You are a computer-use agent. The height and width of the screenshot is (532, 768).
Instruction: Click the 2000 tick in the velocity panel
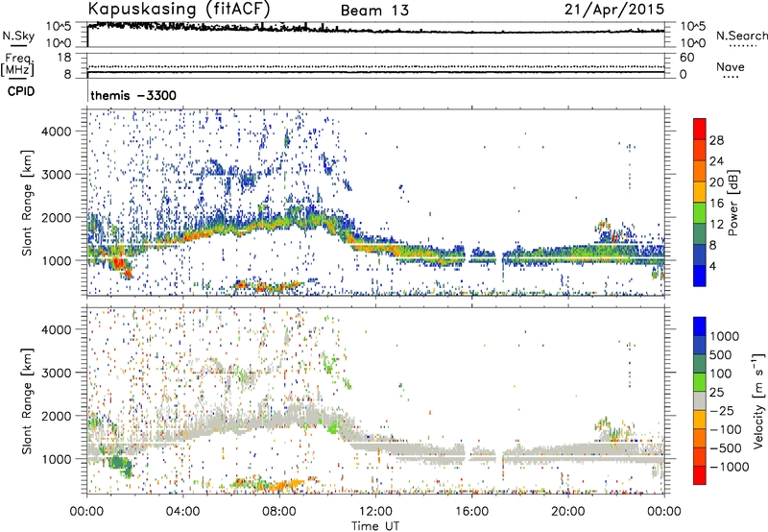point(56,417)
